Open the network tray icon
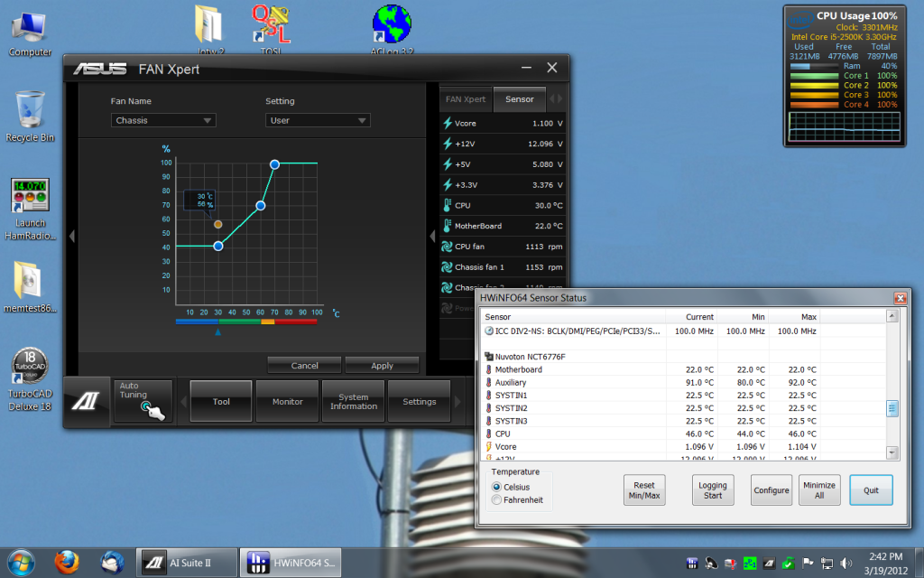The image size is (924, 578). [827, 564]
